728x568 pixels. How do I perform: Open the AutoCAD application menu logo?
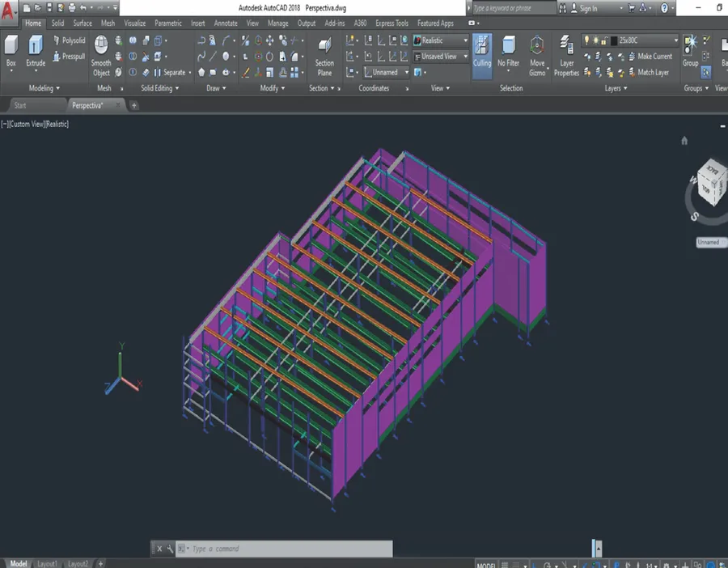(x=8, y=10)
